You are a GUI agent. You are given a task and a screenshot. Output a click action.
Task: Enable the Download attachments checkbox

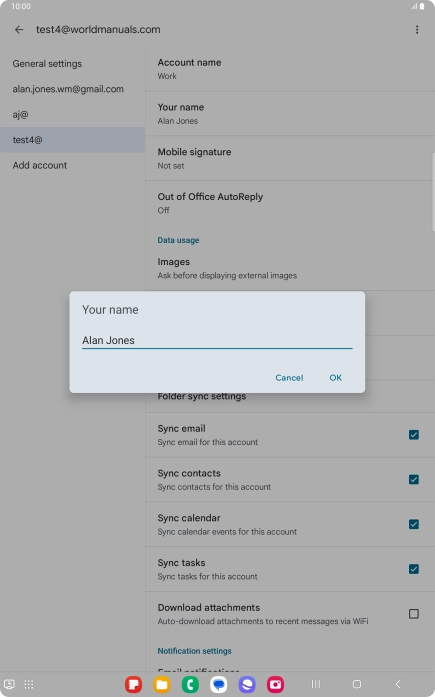tap(414, 614)
